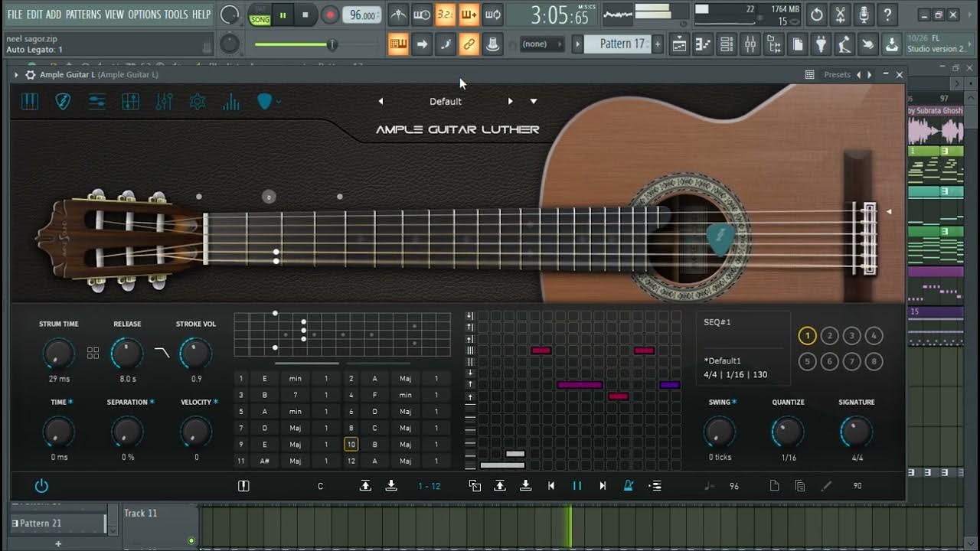980x551 pixels.
Task: Toggle the FL Studio metronome icon
Action: (398, 15)
